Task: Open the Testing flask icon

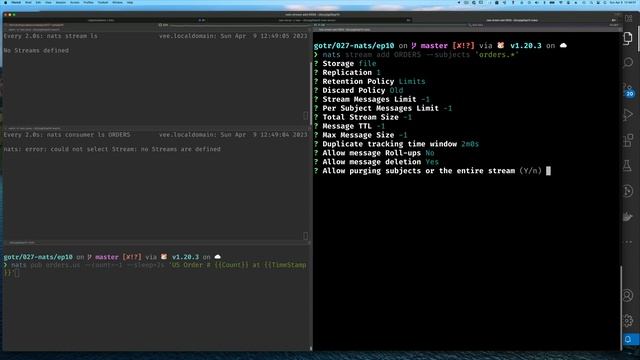Action: coord(628,166)
